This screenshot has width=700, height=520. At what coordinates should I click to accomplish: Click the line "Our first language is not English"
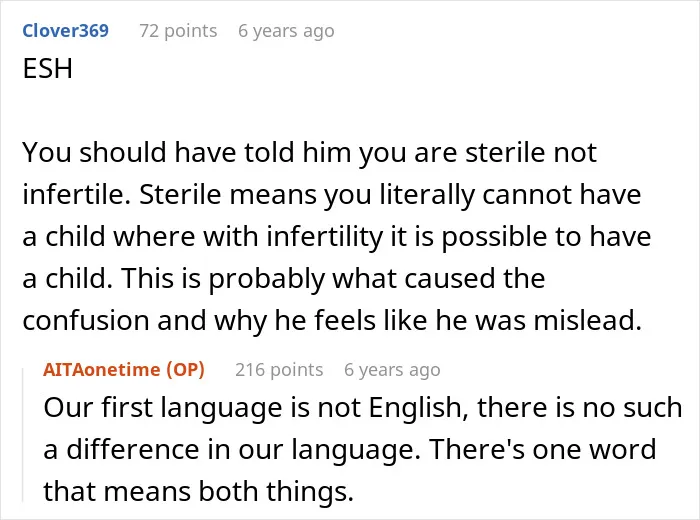pos(363,408)
